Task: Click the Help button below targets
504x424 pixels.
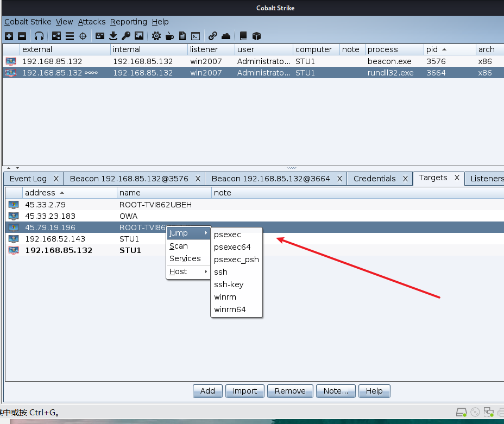Action: [x=374, y=391]
